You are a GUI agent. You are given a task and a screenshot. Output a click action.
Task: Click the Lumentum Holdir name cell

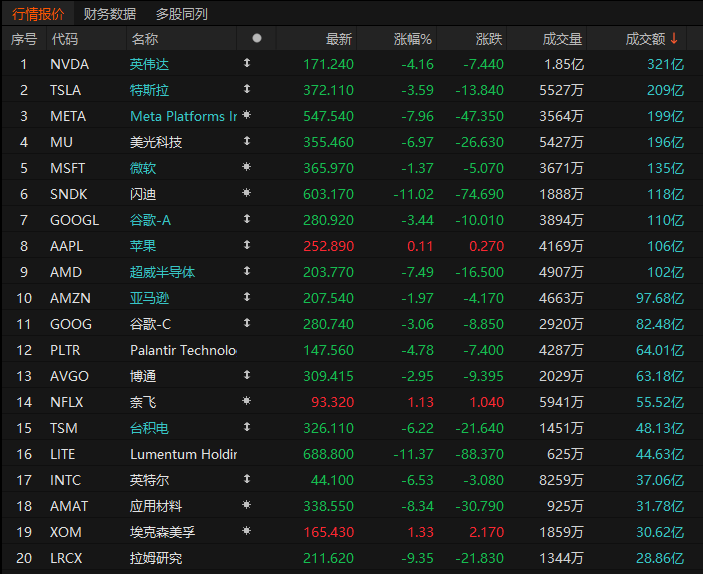pyautogui.click(x=183, y=454)
